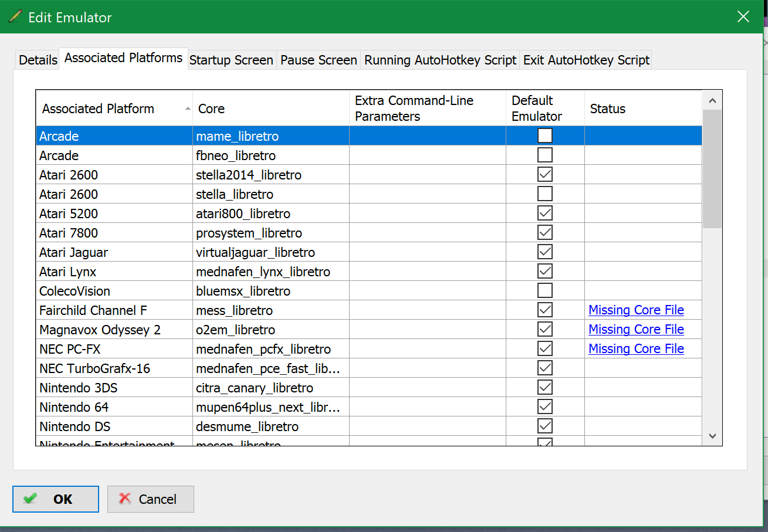Toggle default emulator for NEC PC-FX
This screenshot has width=768, height=532.
(545, 349)
